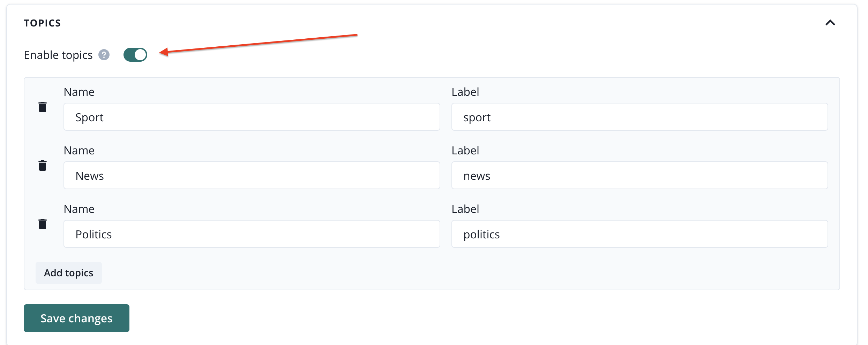Edit the Politics name field

[252, 234]
